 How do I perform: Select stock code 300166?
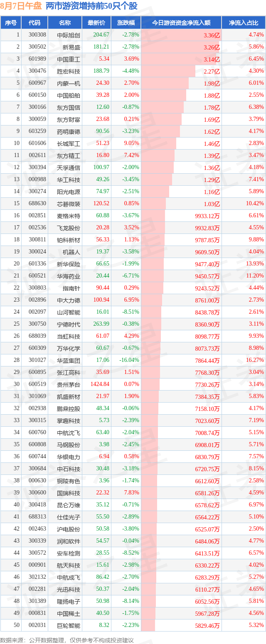coord(37,108)
